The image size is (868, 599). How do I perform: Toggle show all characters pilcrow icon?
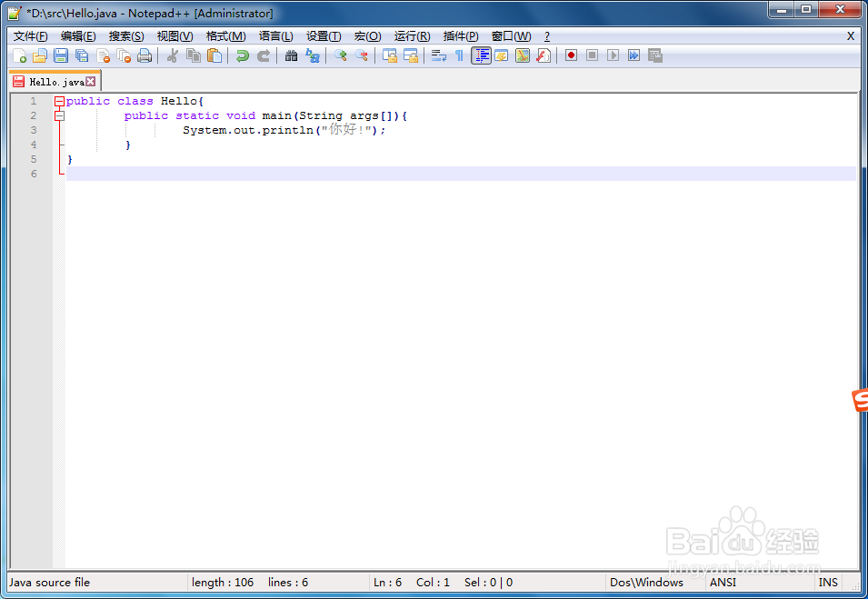460,56
